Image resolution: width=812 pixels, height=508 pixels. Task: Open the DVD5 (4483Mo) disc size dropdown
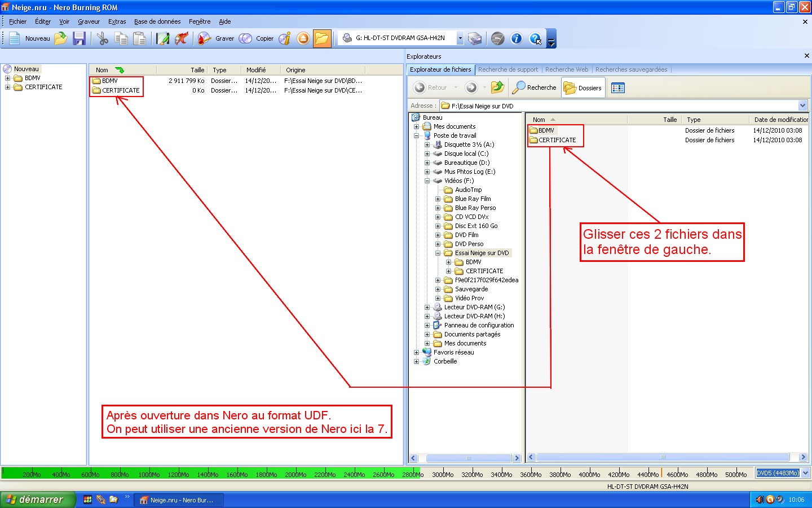tap(805, 473)
